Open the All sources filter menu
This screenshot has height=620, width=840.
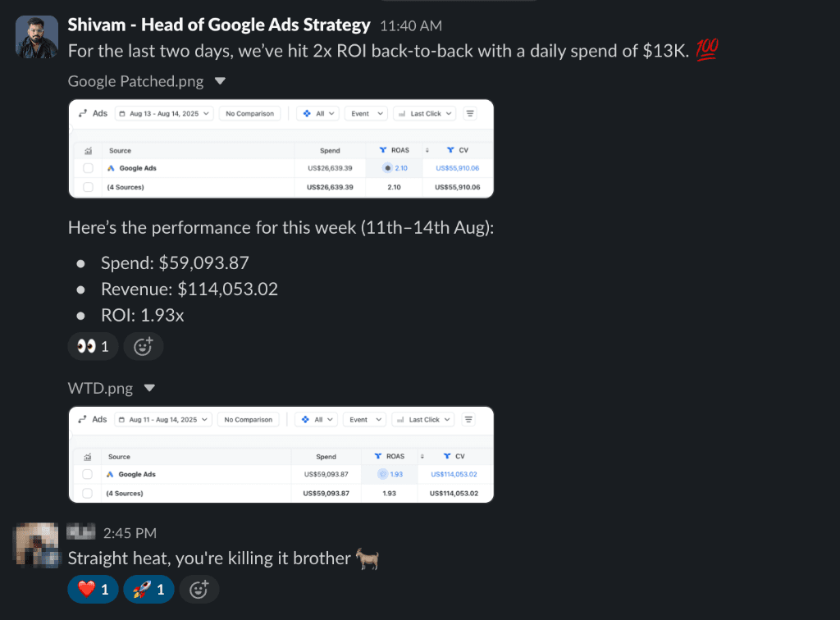pos(317,113)
